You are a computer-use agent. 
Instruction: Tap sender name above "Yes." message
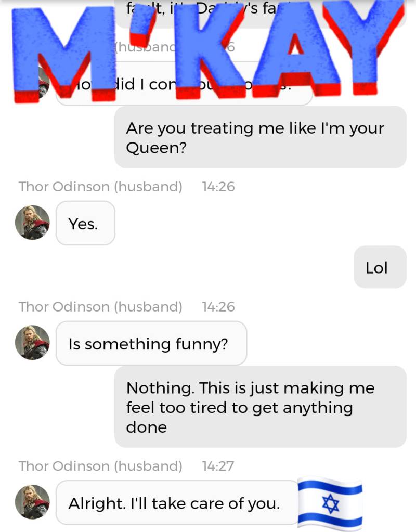click(x=100, y=187)
